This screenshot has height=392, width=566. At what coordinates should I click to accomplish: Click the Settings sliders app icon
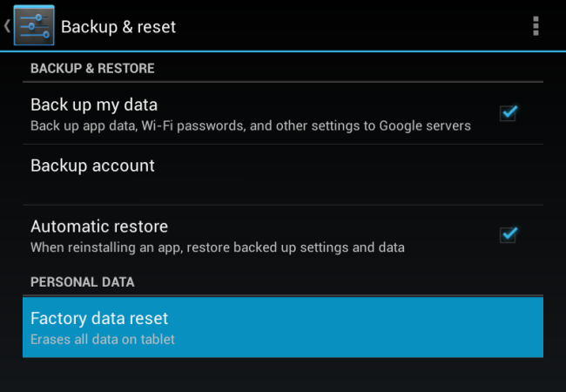pos(34,26)
